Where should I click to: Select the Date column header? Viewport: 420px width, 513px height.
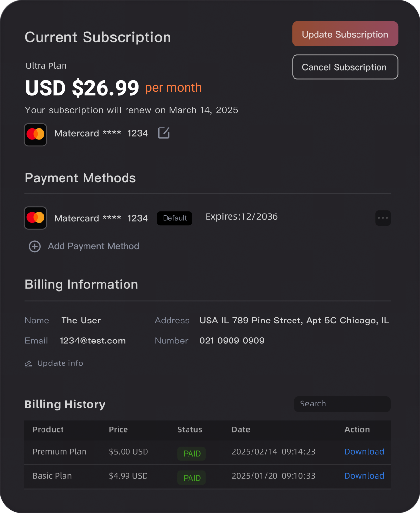(x=241, y=430)
